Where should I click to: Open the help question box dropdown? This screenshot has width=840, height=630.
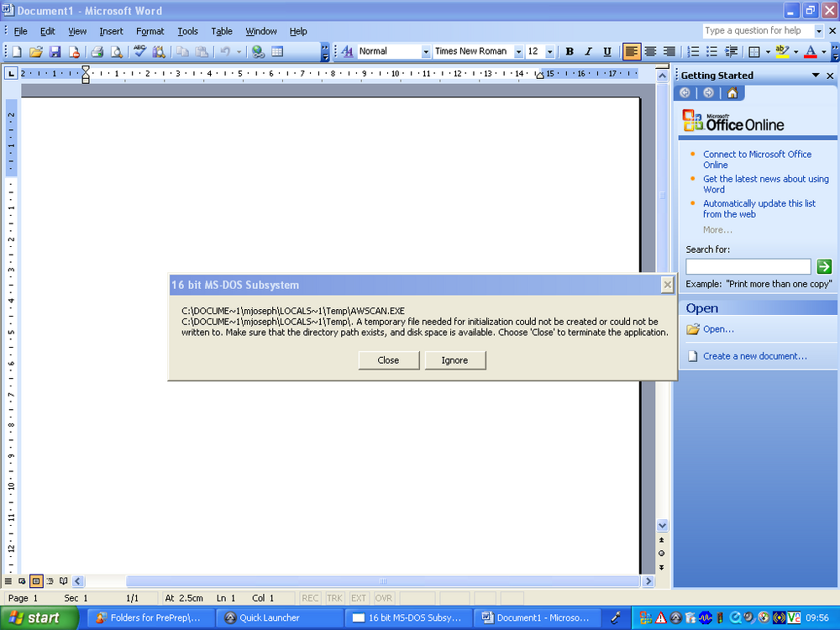[x=818, y=31]
